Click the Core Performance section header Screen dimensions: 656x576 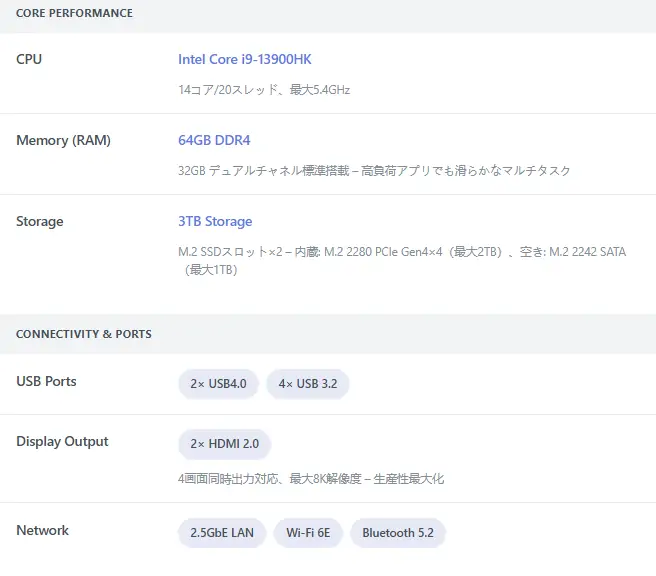pos(74,13)
